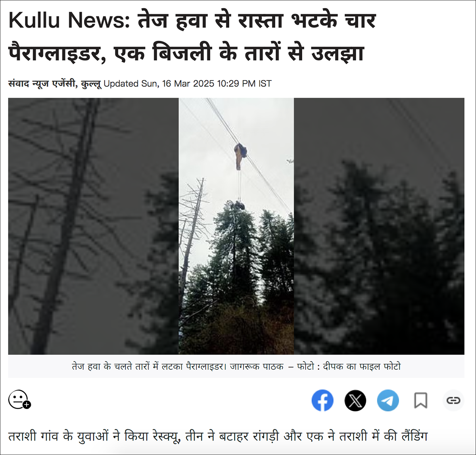Click the Kullu News headline
The width and height of the screenshot is (476, 455).
[192, 36]
